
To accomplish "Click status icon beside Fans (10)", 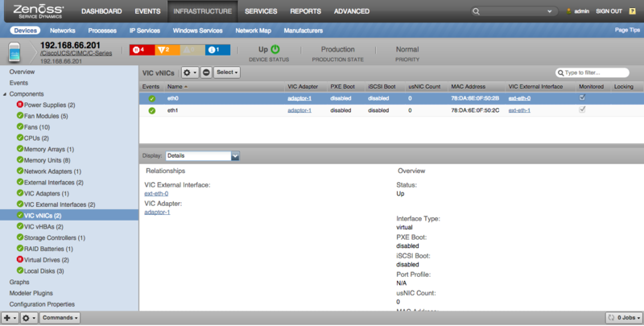I will coord(19,127).
